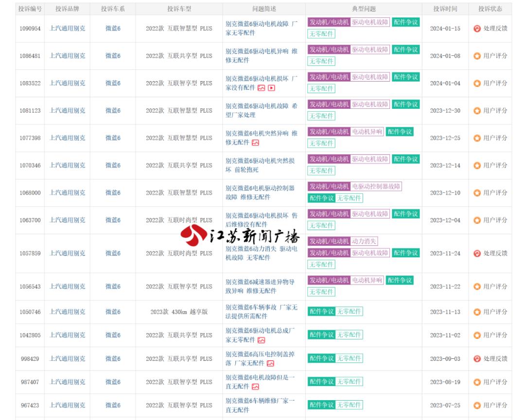The width and height of the screenshot is (525, 420).
Task: Play the video icon in complaint 1083522
Action: click(272, 88)
